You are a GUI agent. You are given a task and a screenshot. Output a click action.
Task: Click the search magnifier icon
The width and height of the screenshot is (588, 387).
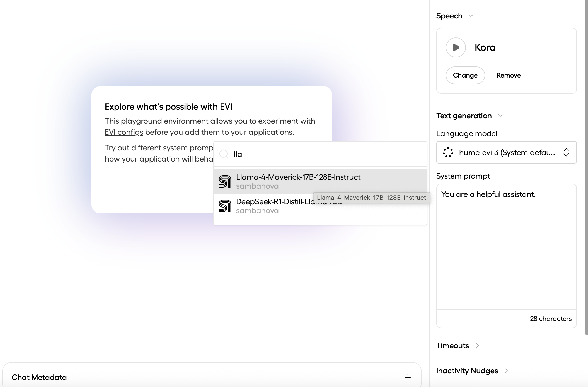tap(224, 154)
